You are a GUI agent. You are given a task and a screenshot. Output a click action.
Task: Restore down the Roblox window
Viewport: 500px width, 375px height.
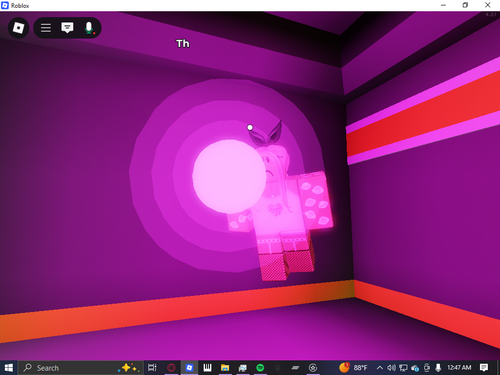(465, 5)
